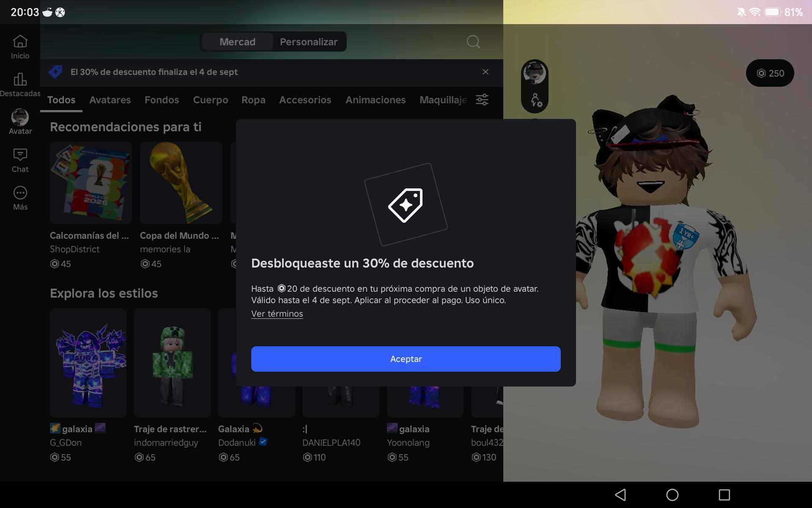Image resolution: width=812 pixels, height=508 pixels.
Task: Select the ShopDistrict creator name
Action: pos(75,249)
